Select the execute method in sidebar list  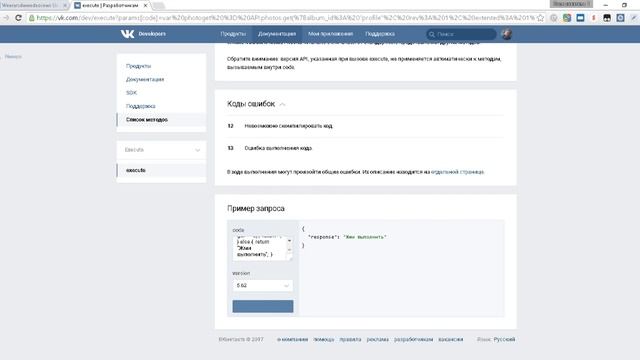pyautogui.click(x=161, y=170)
